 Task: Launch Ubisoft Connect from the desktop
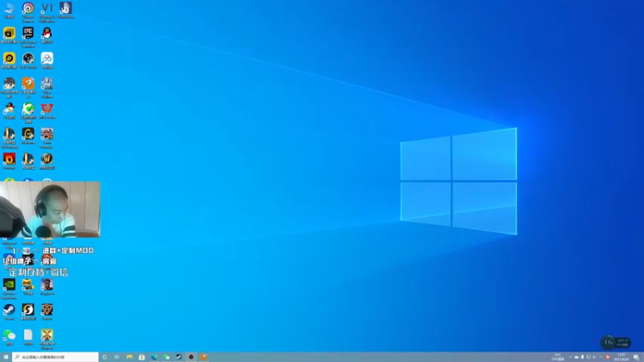(x=28, y=11)
